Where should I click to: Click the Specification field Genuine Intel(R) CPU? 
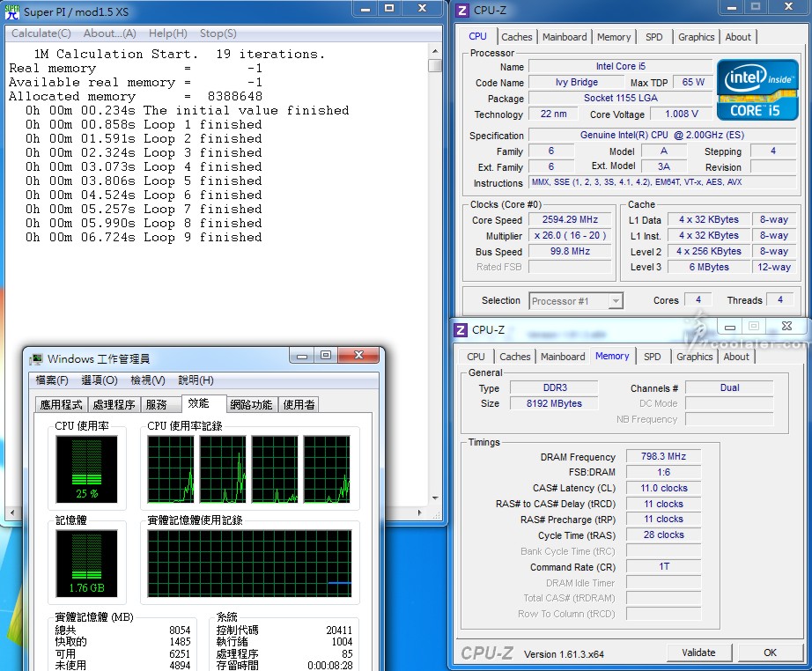[661, 135]
